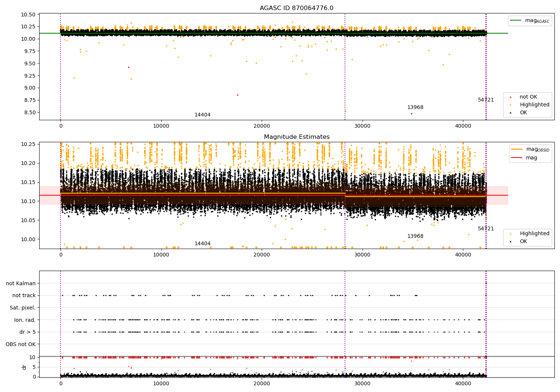This screenshot has height=392, width=560.
Task: Select the '8.75' y-axis tick label
Action: (29, 100)
